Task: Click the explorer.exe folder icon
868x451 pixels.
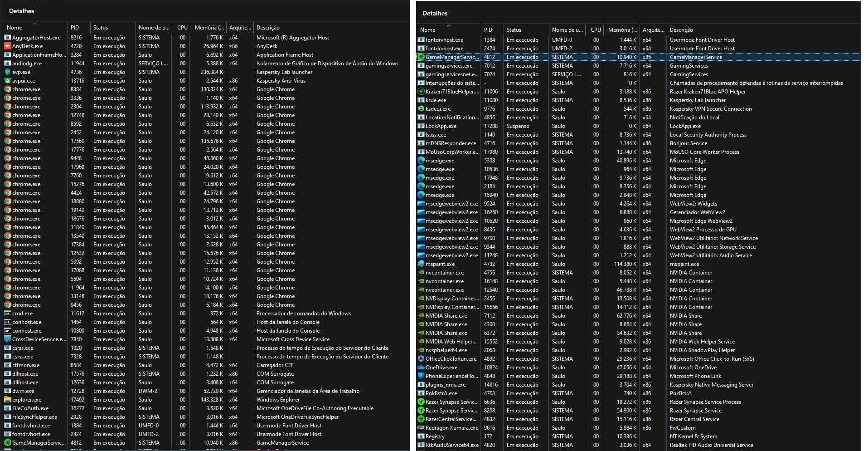Action: tap(8, 400)
